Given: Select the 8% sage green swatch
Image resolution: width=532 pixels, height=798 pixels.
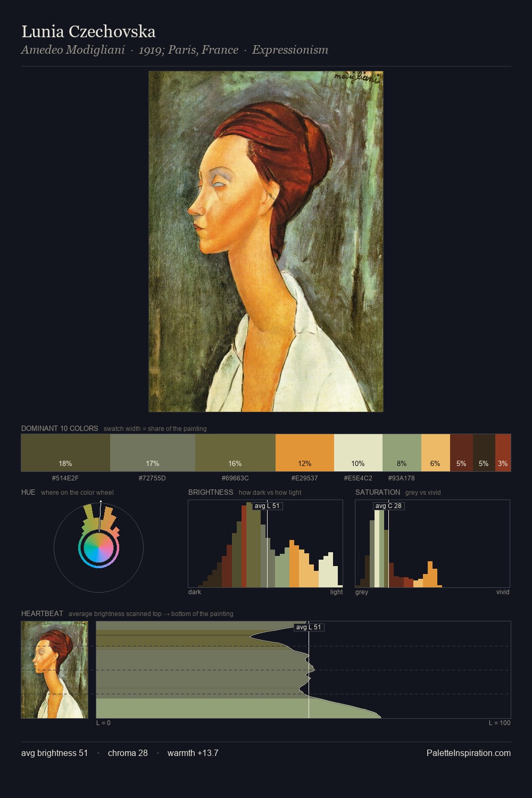Looking at the screenshot, I should [x=402, y=453].
